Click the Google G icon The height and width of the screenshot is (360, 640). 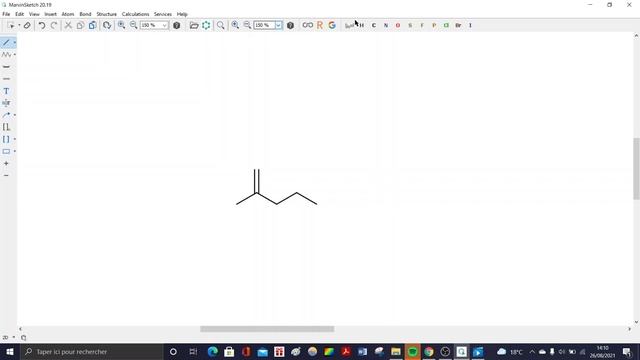pyautogui.click(x=332, y=25)
